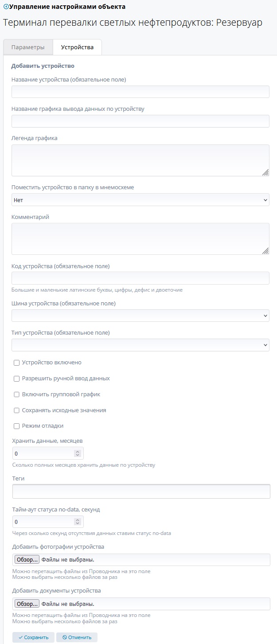
Task: Tick the Сохранять исходные значения checkbox
Action: pos(17,410)
